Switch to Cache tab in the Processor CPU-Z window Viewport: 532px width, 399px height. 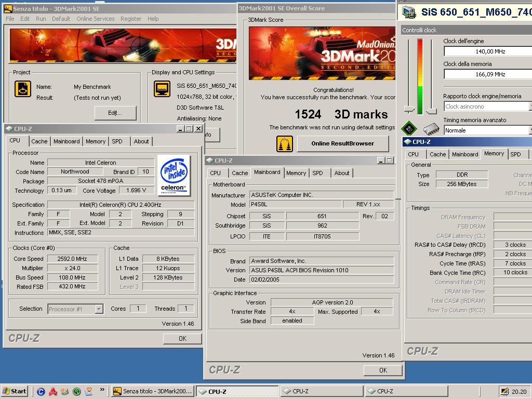(39, 141)
